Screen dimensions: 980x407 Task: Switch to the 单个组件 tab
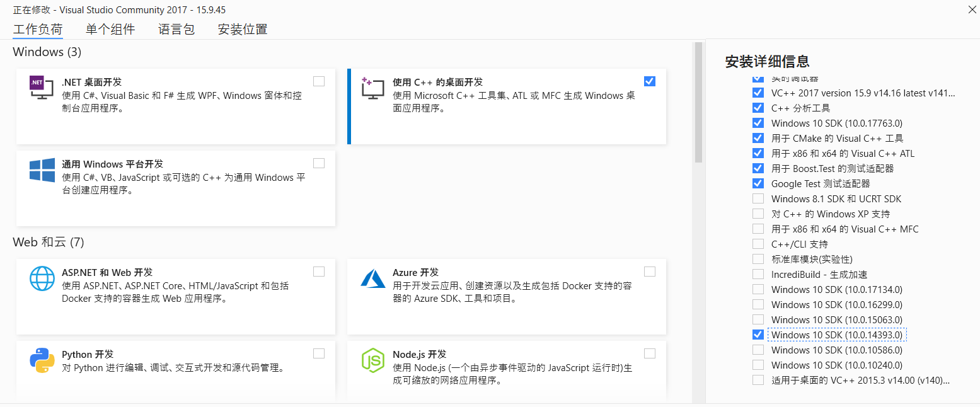tap(110, 29)
